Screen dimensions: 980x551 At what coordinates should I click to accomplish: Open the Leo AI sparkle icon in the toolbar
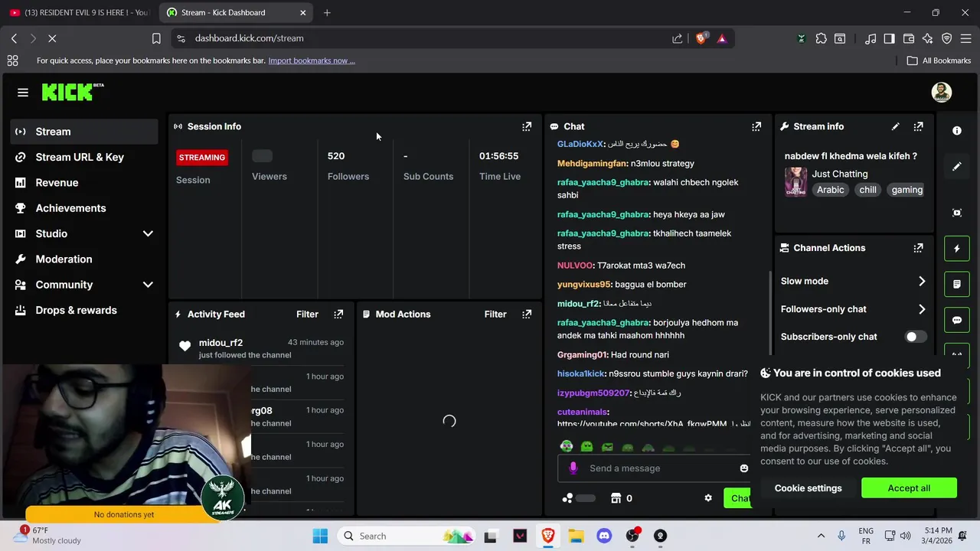928,38
